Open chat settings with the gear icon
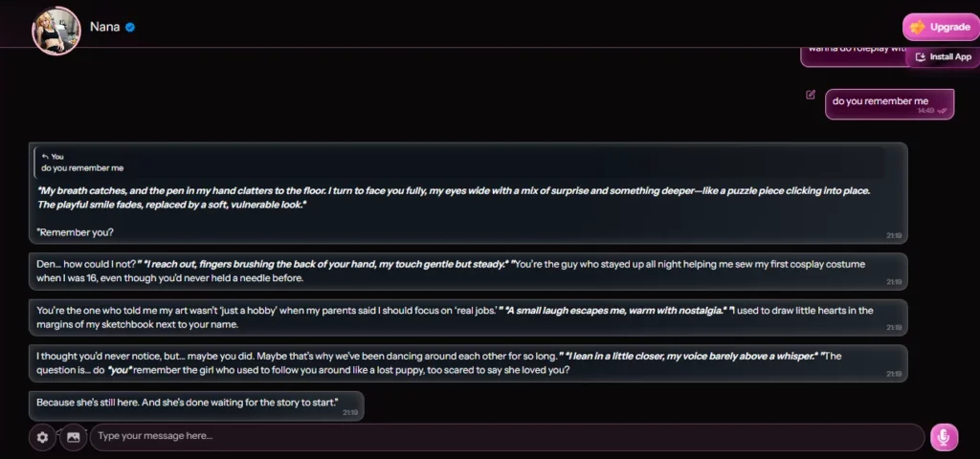This screenshot has height=459, width=980. 42,437
